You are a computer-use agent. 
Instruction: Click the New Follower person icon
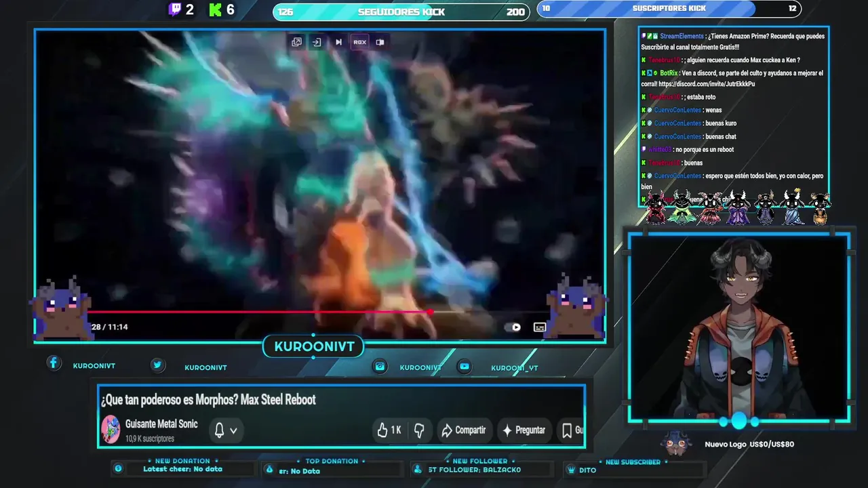[416, 469]
